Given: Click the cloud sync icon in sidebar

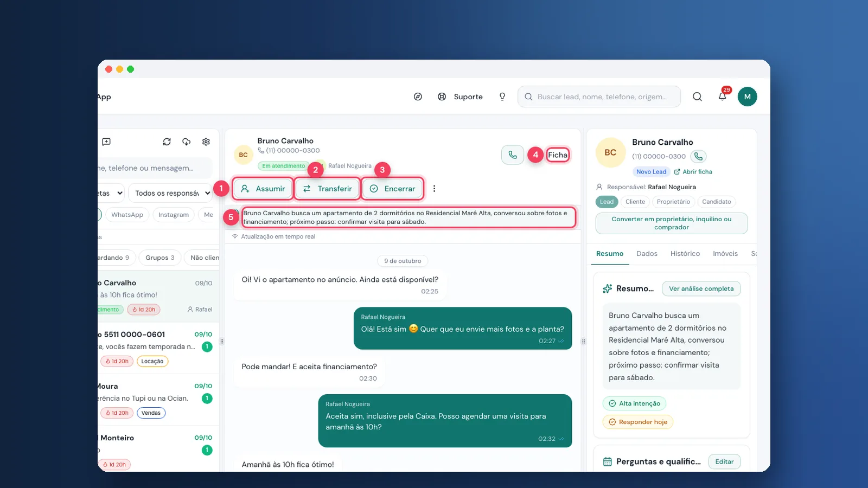Looking at the screenshot, I should (187, 142).
